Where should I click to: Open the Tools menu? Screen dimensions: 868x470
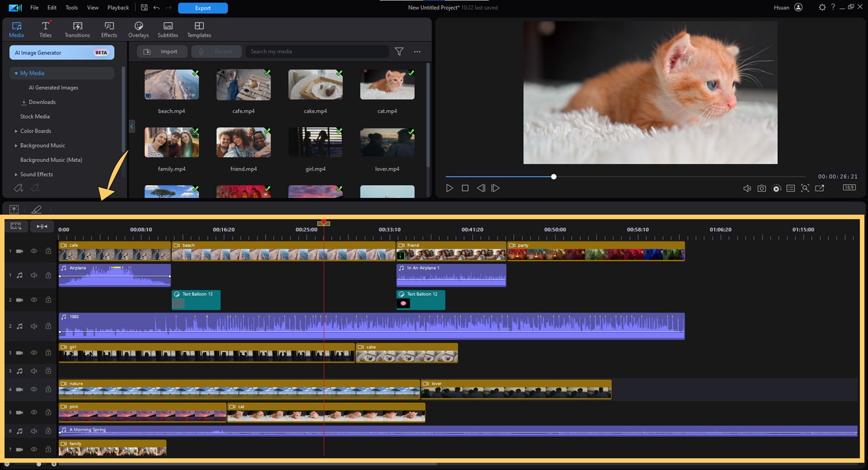[72, 8]
